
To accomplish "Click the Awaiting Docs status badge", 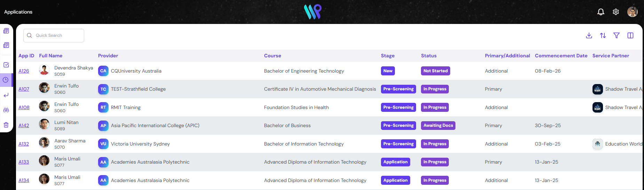I will click(x=438, y=126).
